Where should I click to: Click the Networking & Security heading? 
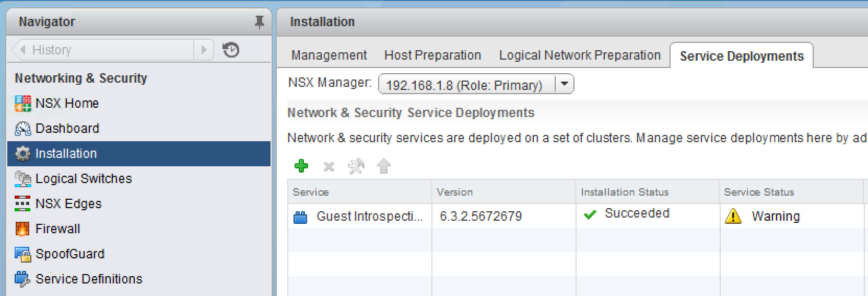click(81, 78)
